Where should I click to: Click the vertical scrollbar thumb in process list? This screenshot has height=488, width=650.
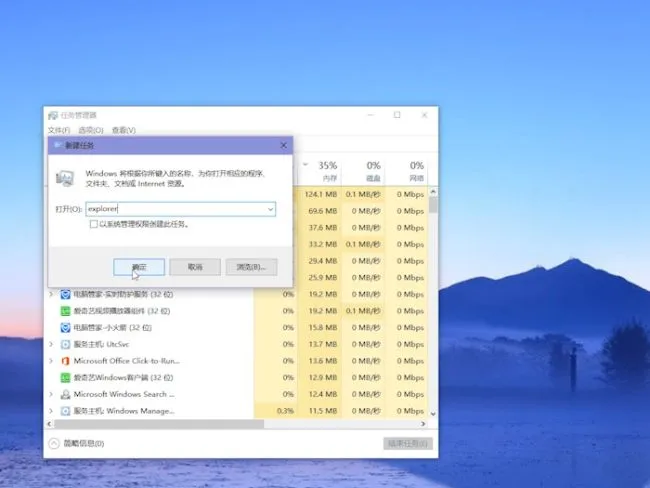pos(433,205)
